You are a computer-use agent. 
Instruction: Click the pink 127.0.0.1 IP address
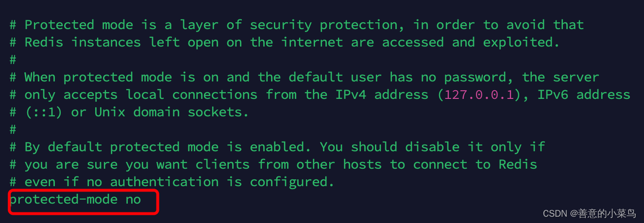(x=479, y=95)
